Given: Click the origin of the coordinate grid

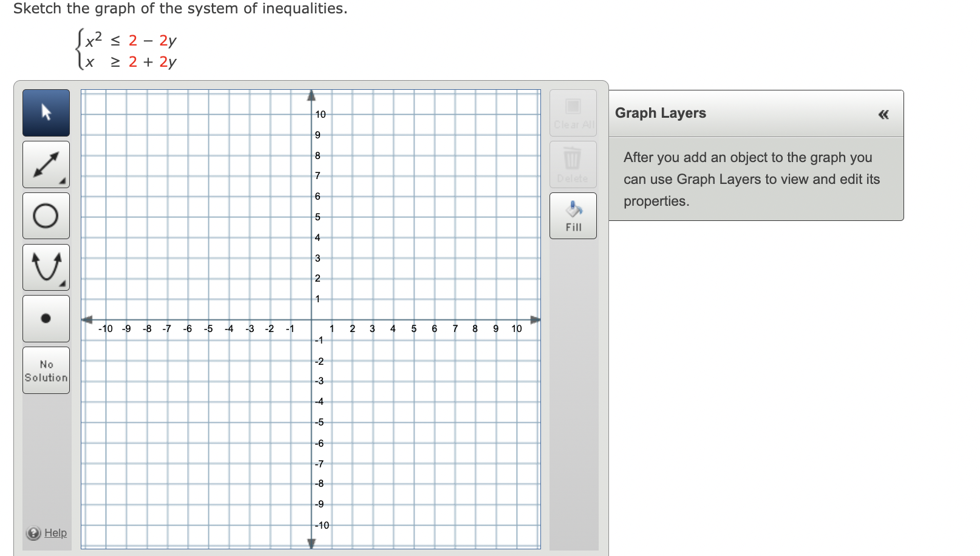Looking at the screenshot, I should pos(311,319).
